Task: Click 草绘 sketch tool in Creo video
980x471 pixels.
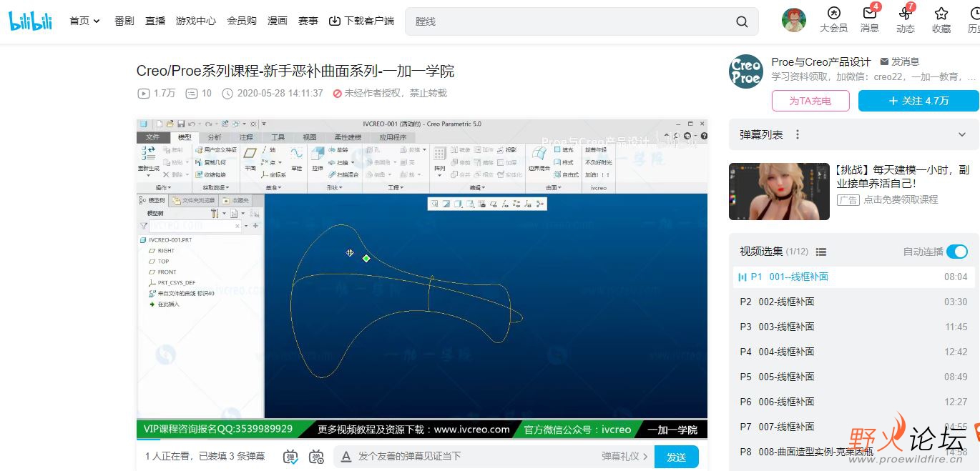Action: pyautogui.click(x=296, y=158)
